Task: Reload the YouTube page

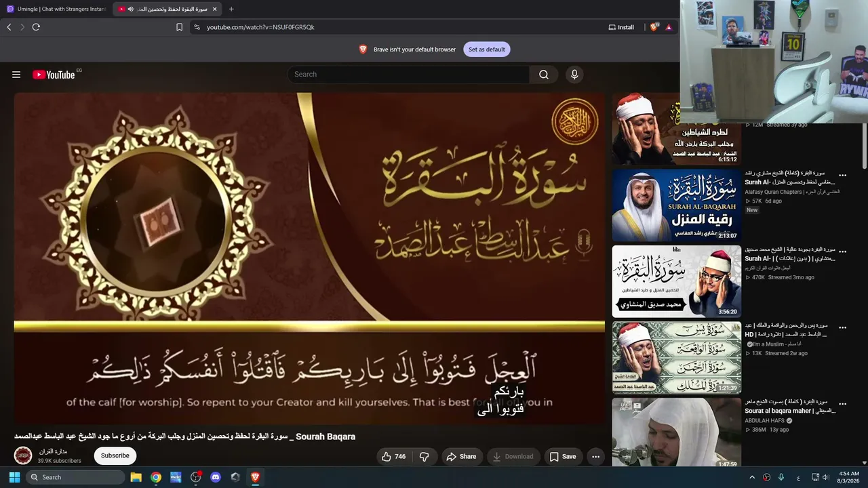Action: point(36,27)
